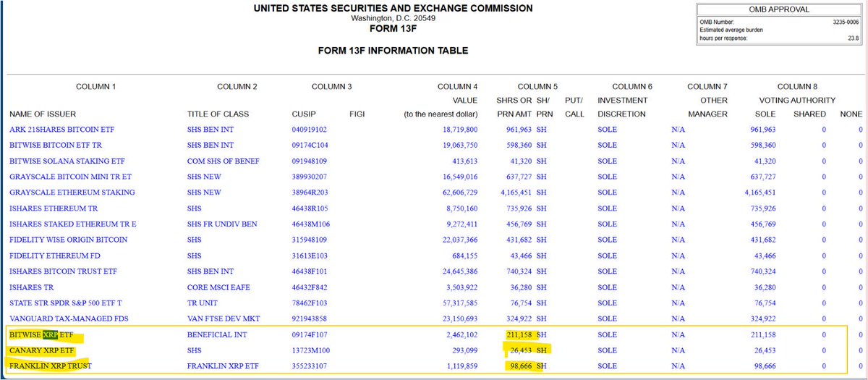Click SHS FR UNDIV BEN class title
The image size is (868, 380).
[x=222, y=224]
